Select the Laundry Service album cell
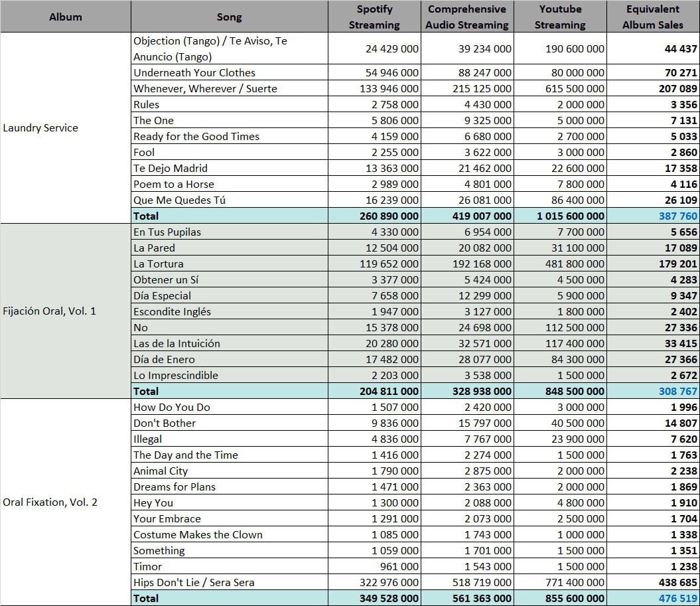This screenshot has width=700, height=606. (x=66, y=127)
